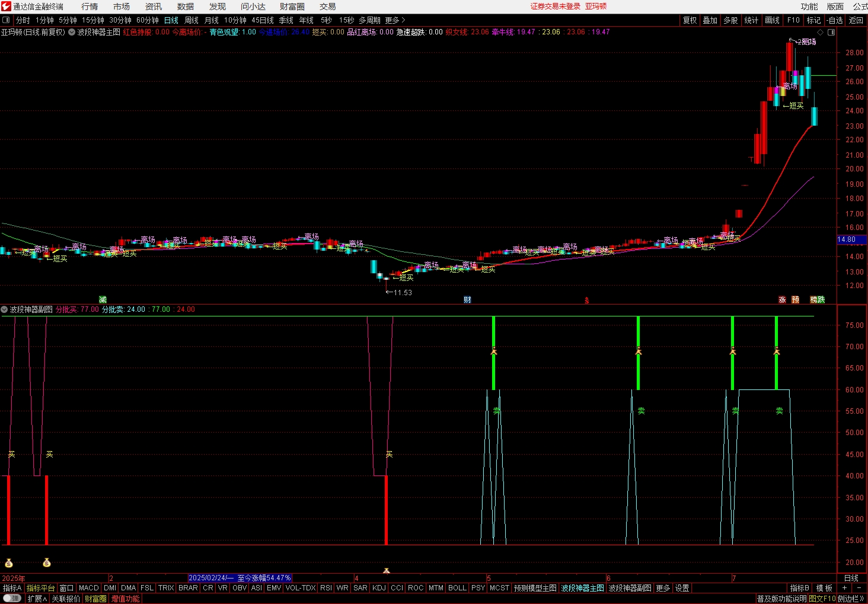The width and height of the screenshot is (868, 604).
Task: Select the MACD indicator tab
Action: pos(89,588)
